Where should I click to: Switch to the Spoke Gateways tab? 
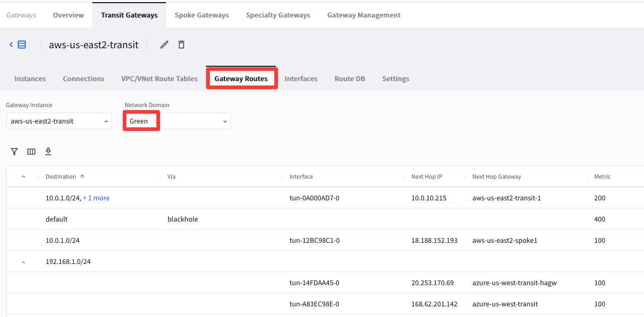tap(202, 15)
